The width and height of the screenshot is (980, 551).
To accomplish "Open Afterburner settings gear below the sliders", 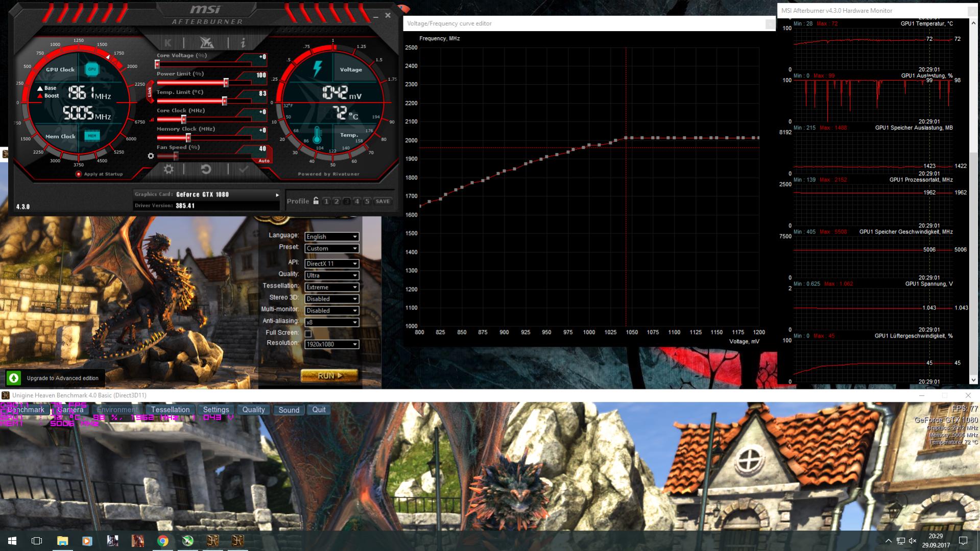I will [x=169, y=169].
